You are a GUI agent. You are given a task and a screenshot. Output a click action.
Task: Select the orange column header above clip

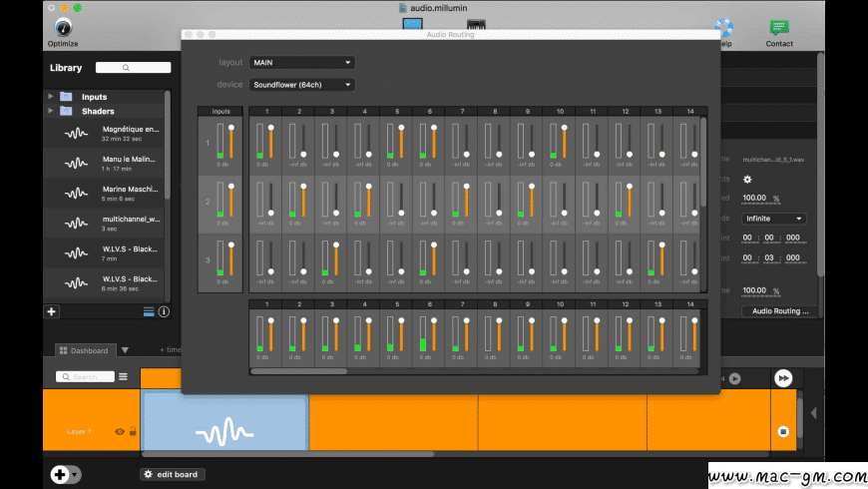161,378
